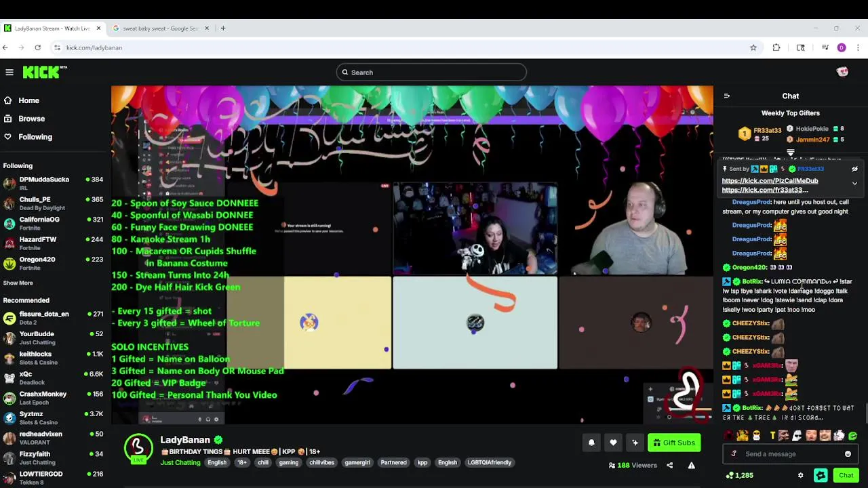The width and height of the screenshot is (868, 488).
Task: Click FR33at33 top gifter name
Action: (x=767, y=130)
